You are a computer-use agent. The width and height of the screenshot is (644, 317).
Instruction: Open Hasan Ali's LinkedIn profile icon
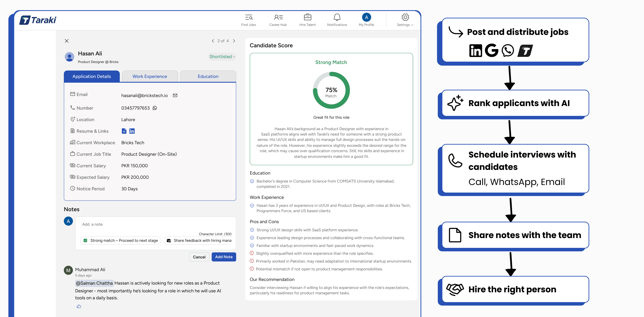pos(132,131)
